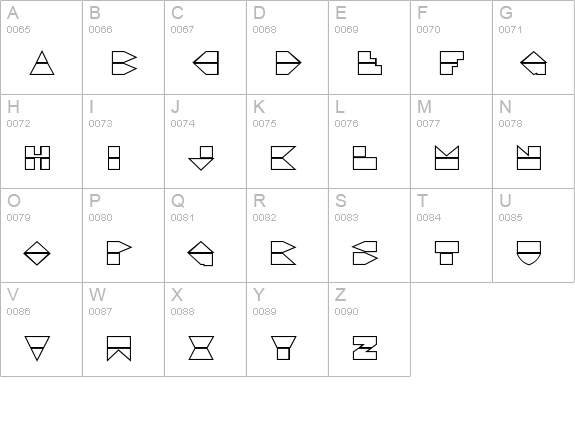Screen dimensions: 575x421
Task: Pick the downward arrow glyph for J
Action: point(201,158)
